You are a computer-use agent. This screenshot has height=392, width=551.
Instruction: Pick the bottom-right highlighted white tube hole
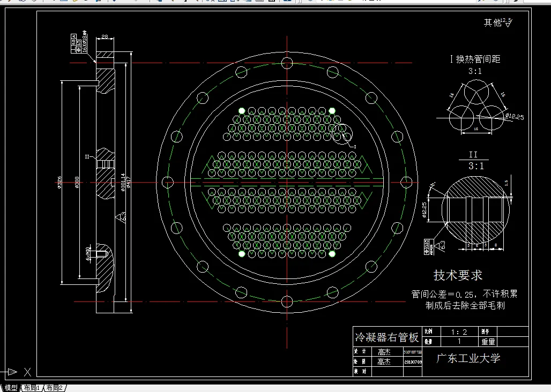pyautogui.click(x=332, y=254)
